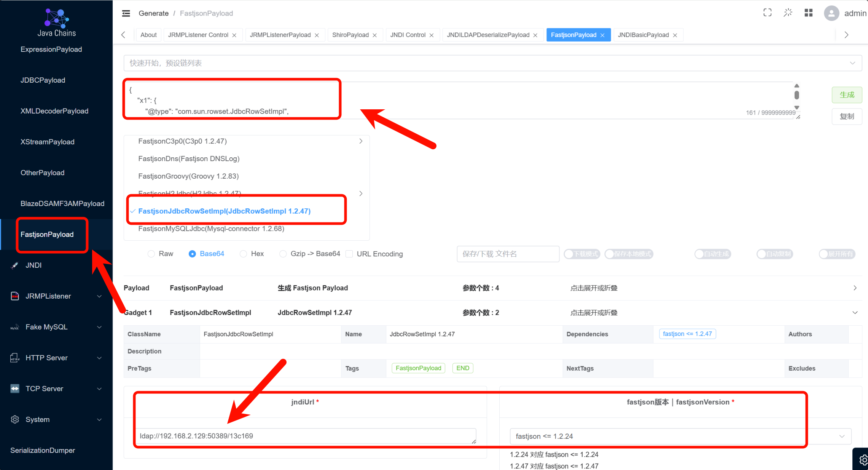Click the green 生成 generate button

click(847, 95)
